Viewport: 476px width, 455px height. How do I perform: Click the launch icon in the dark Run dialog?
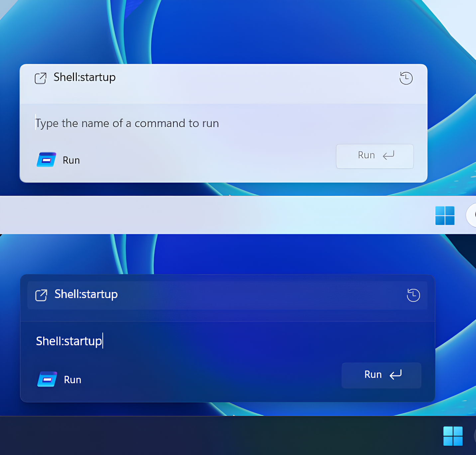41,295
